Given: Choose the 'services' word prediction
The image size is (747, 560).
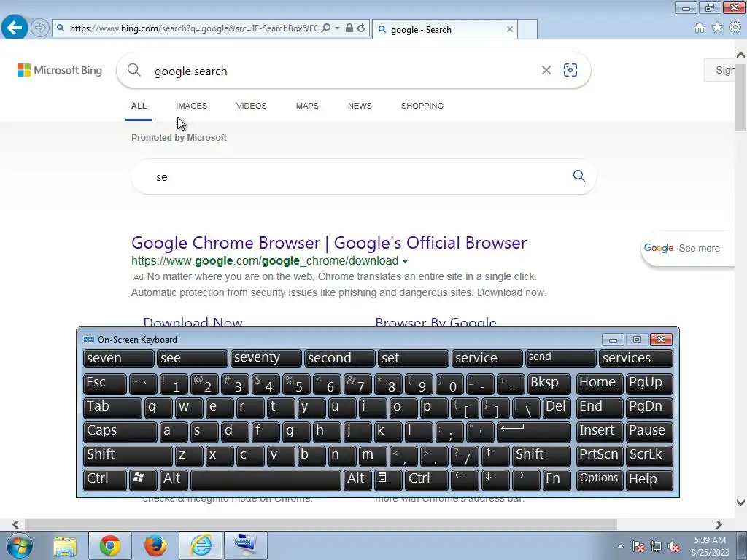Looking at the screenshot, I should pyautogui.click(x=636, y=358).
